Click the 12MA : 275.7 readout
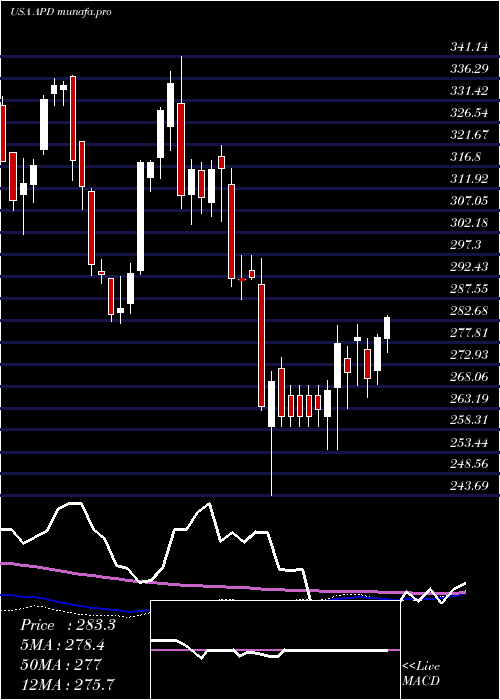The height and width of the screenshot is (700, 500). 67,683
